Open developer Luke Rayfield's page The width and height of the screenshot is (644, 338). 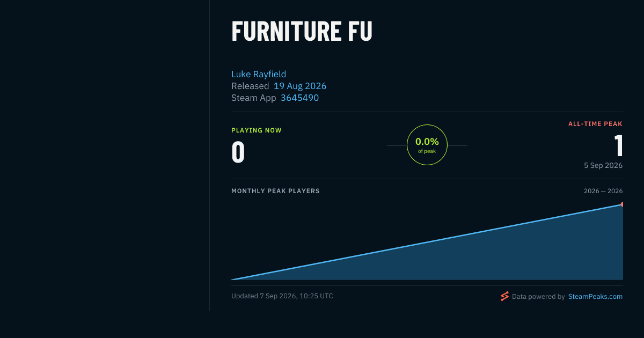[259, 74]
